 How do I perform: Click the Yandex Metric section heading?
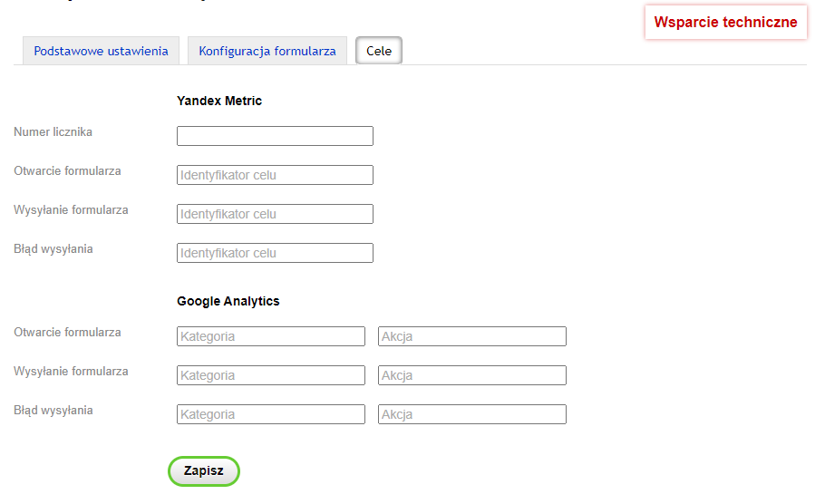pos(219,101)
